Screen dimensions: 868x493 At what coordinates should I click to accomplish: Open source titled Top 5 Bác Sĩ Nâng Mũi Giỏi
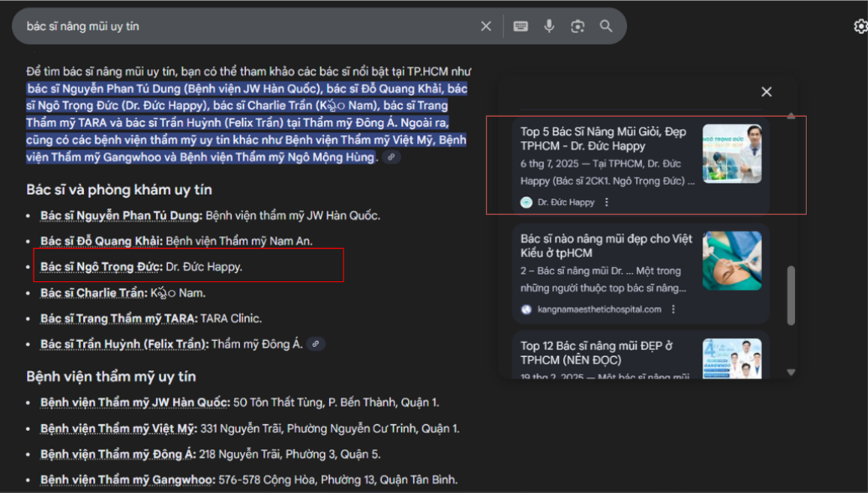click(604, 139)
